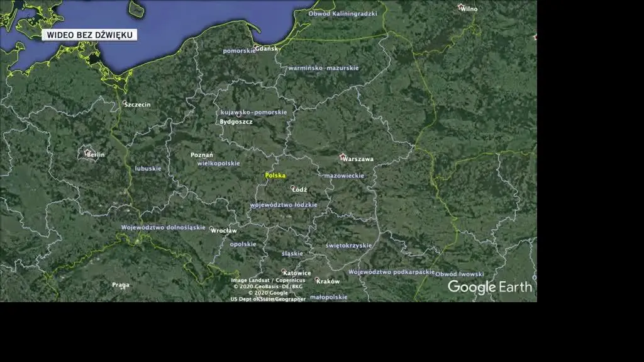Click the Image Landsat / Copernicus attribution
Image resolution: width=644 pixels, height=362 pixels.
pyautogui.click(x=268, y=280)
